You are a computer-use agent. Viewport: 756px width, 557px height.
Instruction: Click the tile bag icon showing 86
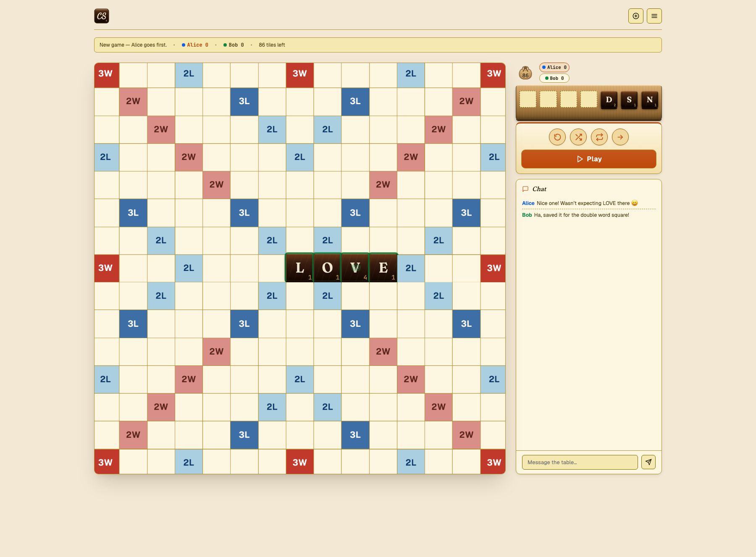[525, 73]
